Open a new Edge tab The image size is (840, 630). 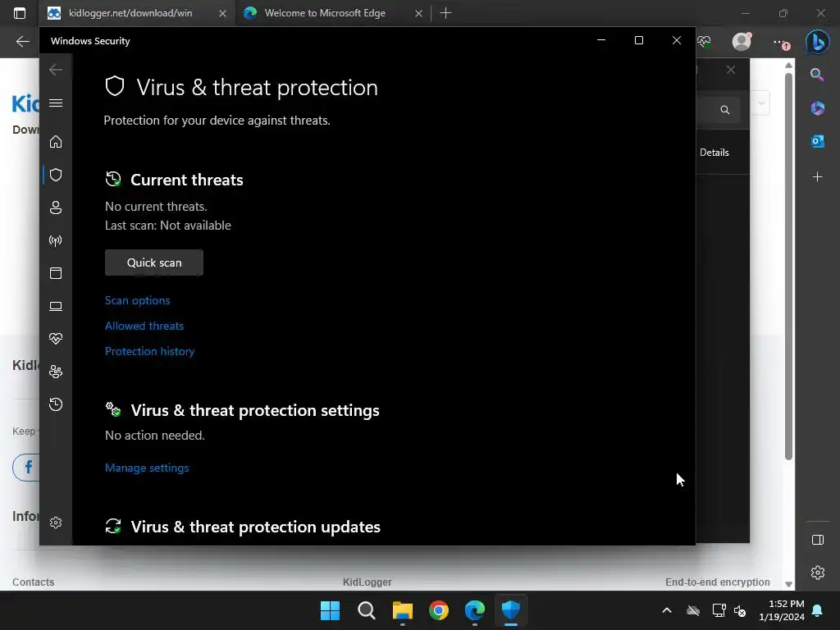click(x=445, y=13)
